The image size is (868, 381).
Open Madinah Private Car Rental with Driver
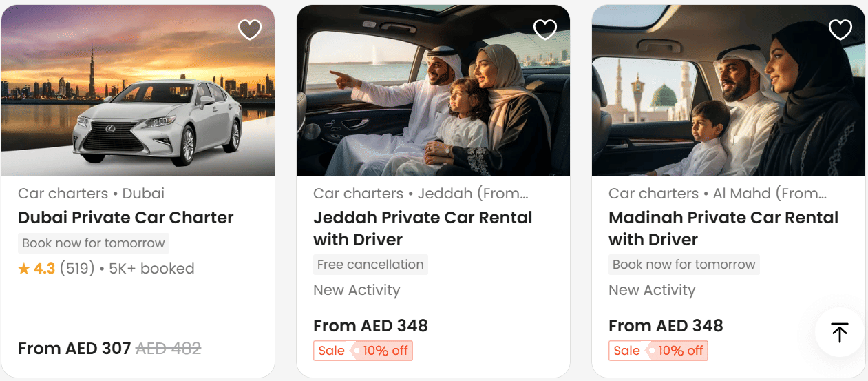pyautogui.click(x=723, y=229)
